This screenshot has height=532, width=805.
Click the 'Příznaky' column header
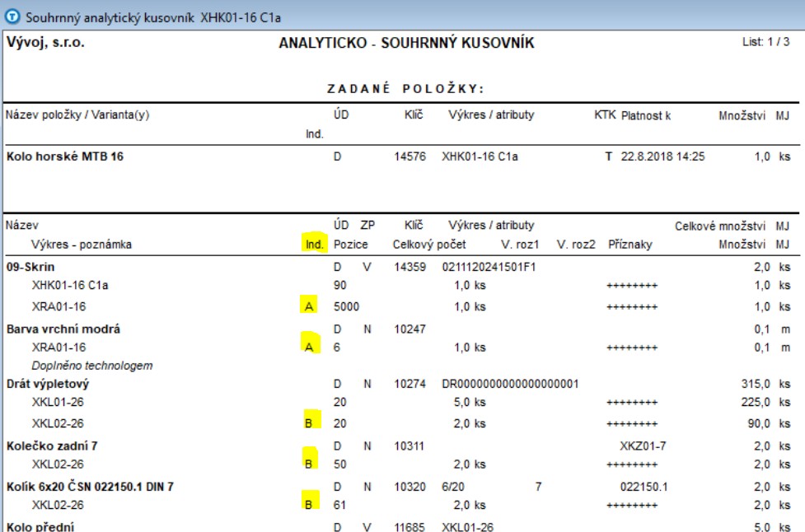[630, 245]
